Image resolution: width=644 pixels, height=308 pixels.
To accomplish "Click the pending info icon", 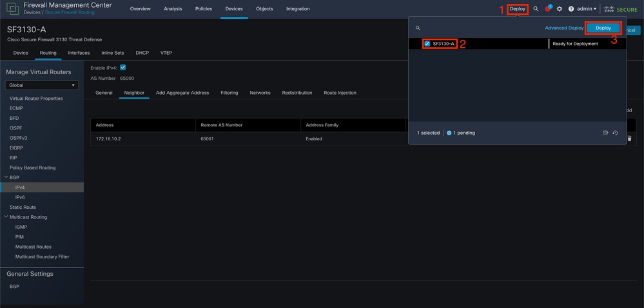I will 449,133.
